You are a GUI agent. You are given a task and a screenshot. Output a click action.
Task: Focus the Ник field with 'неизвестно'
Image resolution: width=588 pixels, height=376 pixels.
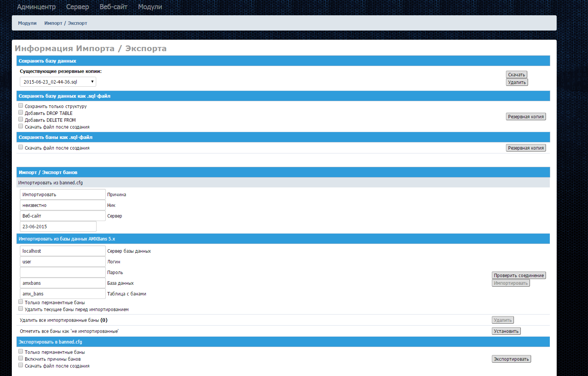pos(63,205)
